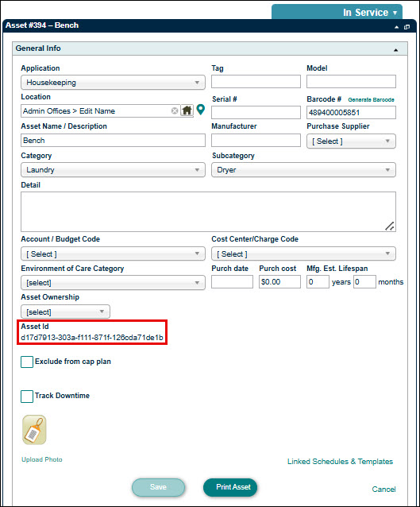Click the Save button

(158, 487)
